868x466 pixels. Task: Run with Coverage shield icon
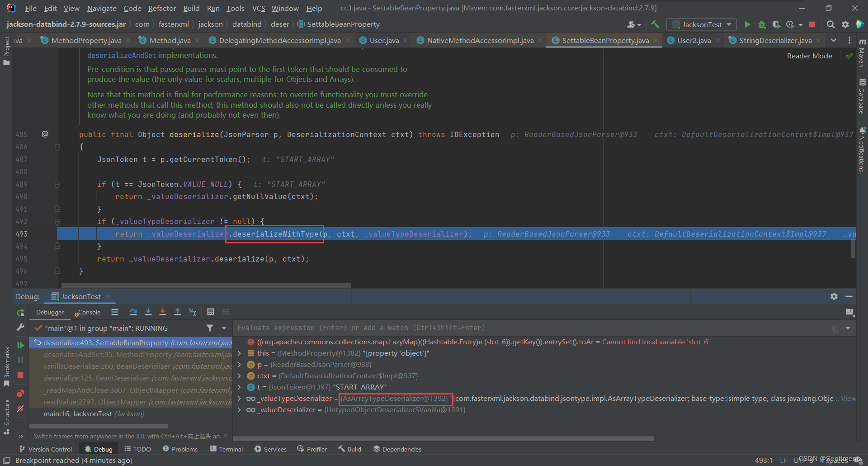click(x=776, y=24)
